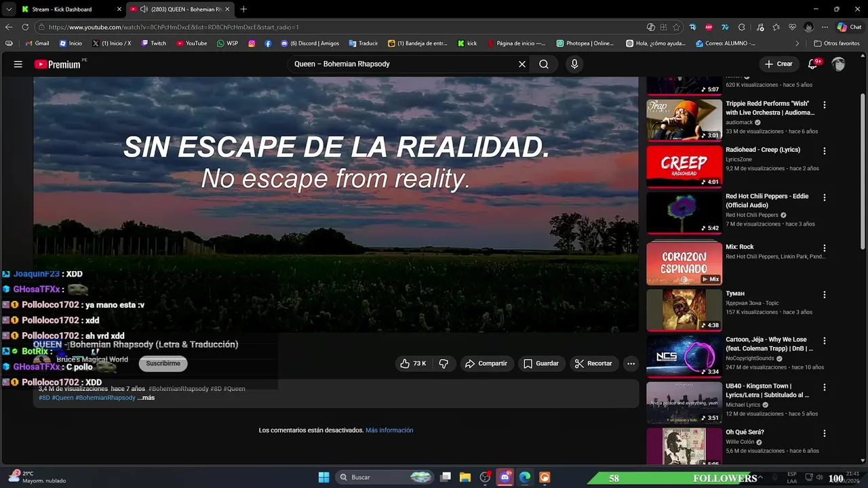This screenshot has height=488, width=868.
Task: Open Microsoft Edge from the taskbar
Action: (525, 477)
